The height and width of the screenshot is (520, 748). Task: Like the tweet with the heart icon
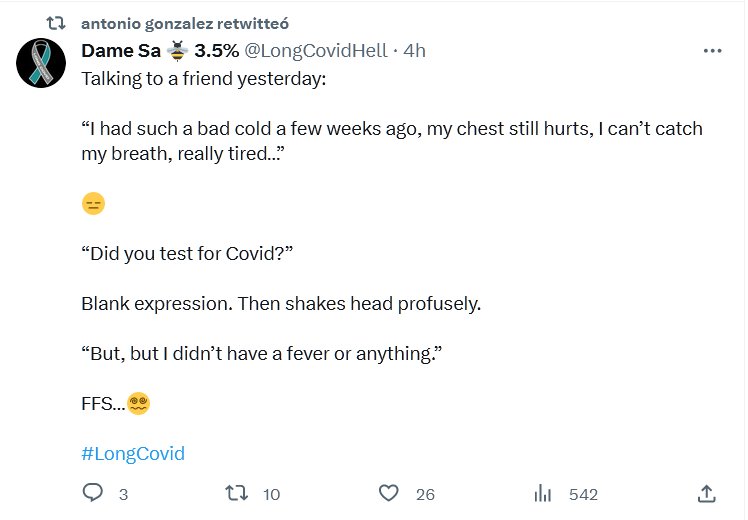click(389, 493)
